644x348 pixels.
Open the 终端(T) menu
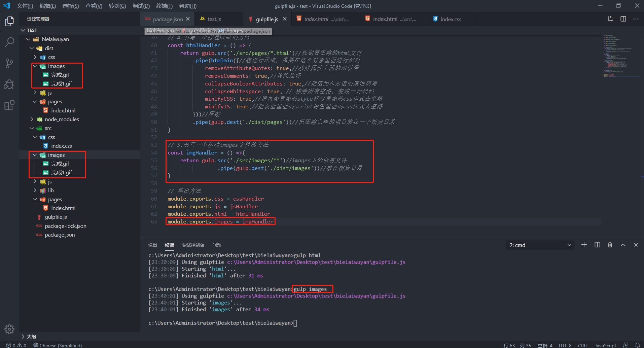click(164, 6)
